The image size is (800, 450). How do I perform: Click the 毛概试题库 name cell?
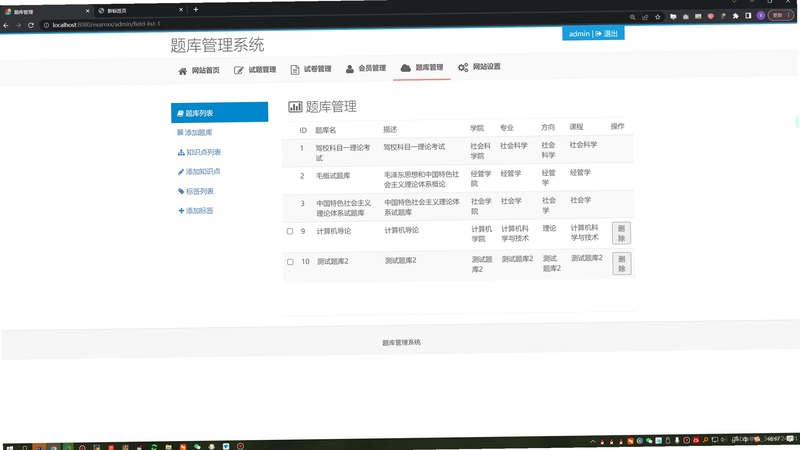click(x=333, y=176)
